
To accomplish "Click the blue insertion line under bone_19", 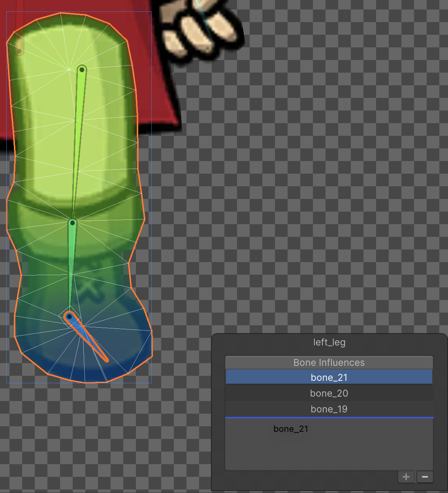I will (x=329, y=417).
